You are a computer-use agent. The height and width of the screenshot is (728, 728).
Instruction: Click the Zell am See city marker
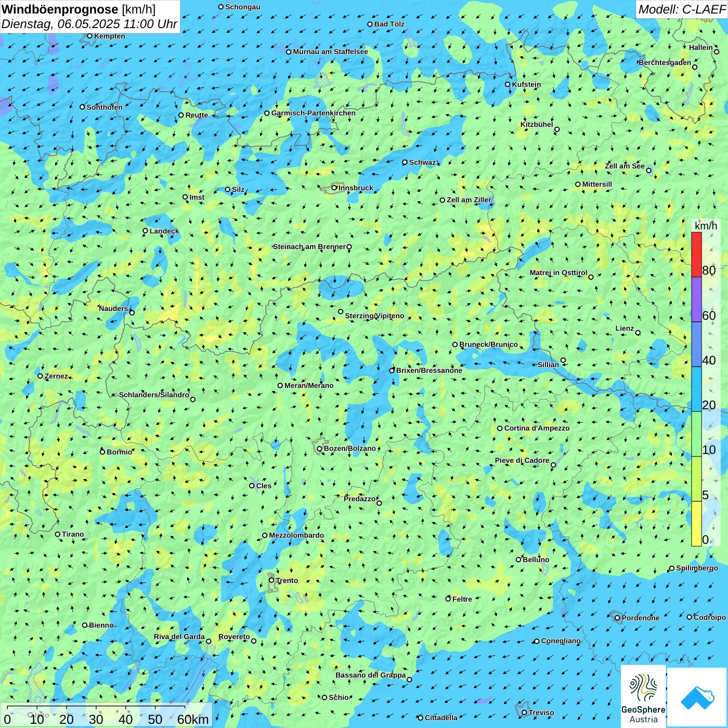(648, 171)
